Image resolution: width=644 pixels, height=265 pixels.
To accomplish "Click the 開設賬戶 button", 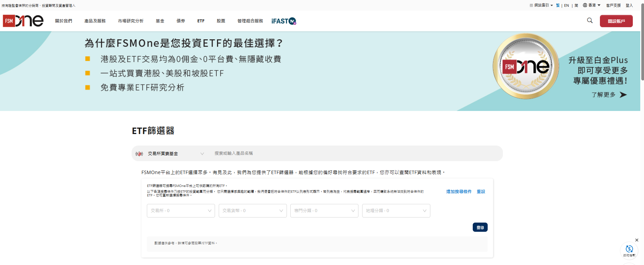I will coord(616,21).
